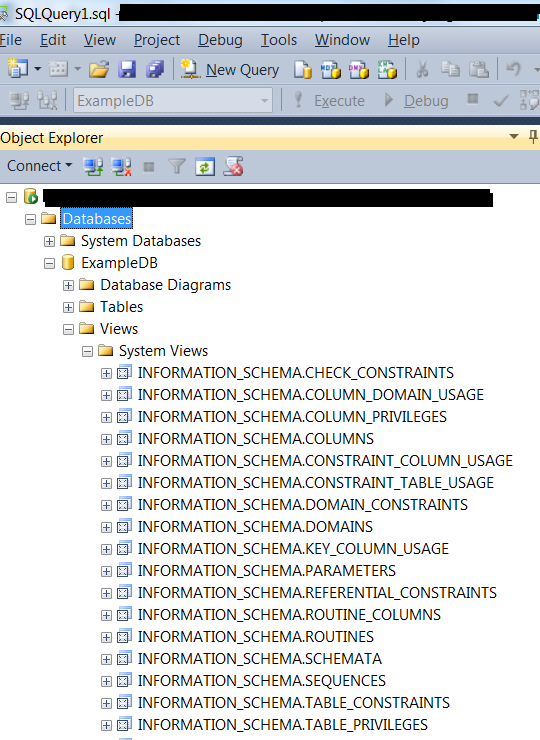540x740 pixels.
Task: Expand Database Diagrams folder
Action: 68,286
